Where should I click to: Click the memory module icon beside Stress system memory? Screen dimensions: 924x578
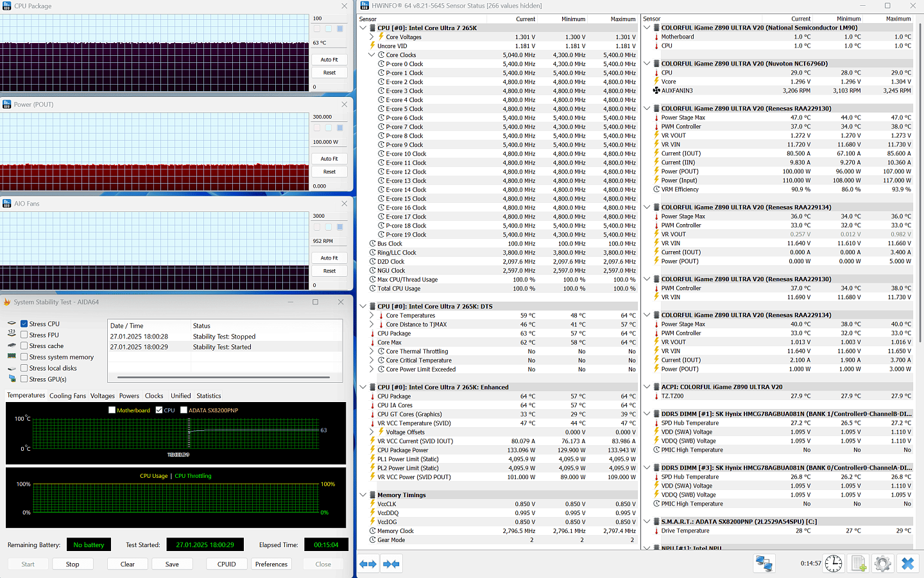(12, 356)
